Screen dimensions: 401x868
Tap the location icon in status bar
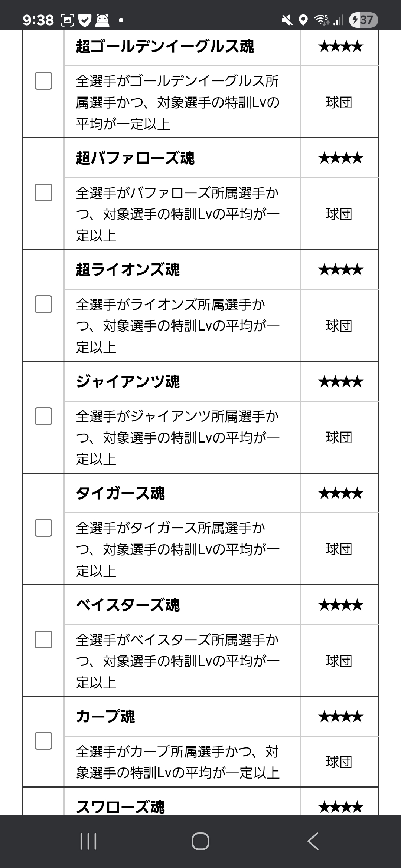[x=303, y=20]
